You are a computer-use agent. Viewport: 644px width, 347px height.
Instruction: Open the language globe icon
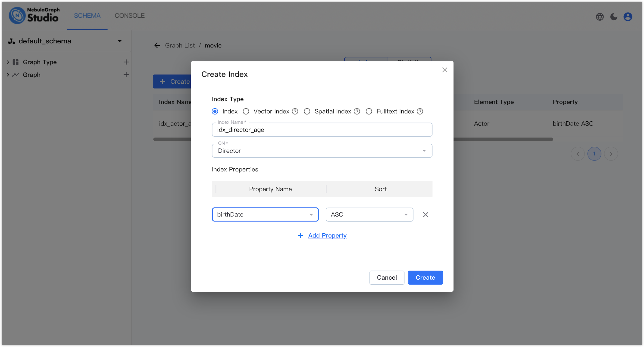pos(600,17)
